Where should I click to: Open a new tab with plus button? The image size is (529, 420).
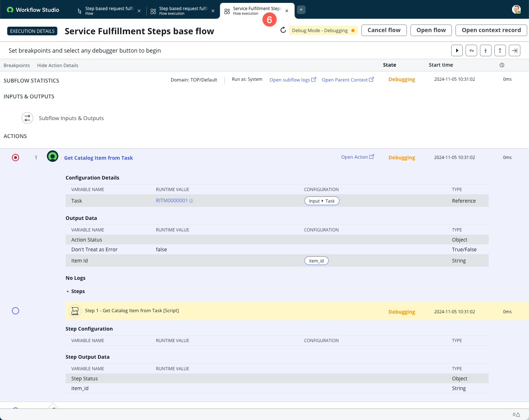click(x=301, y=10)
